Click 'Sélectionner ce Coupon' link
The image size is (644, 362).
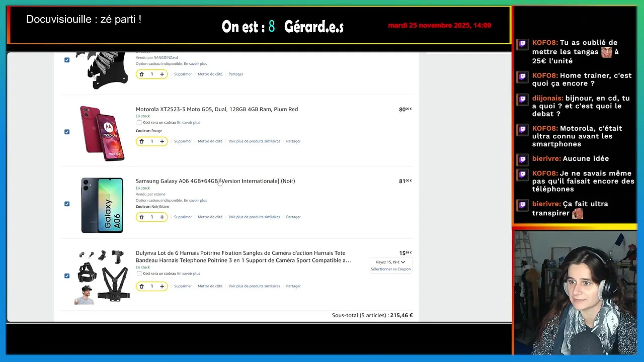click(x=391, y=269)
